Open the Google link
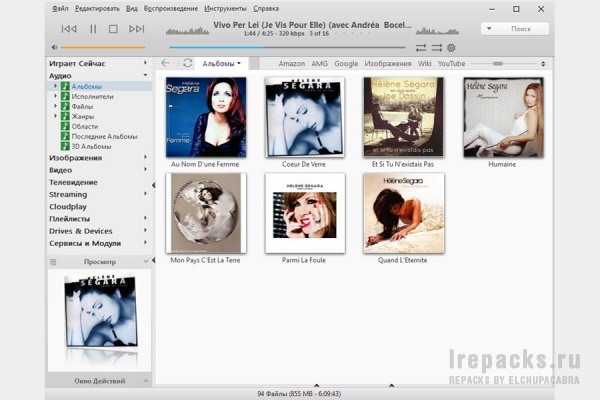This screenshot has height=400, width=600. (346, 64)
